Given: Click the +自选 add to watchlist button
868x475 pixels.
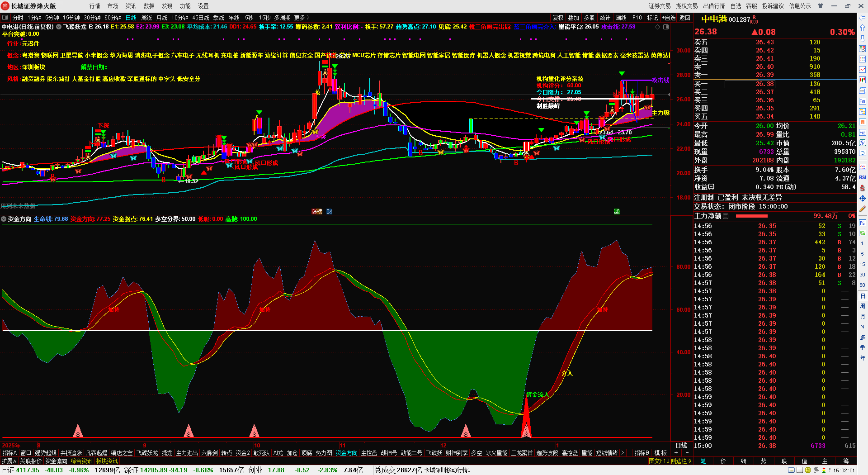Looking at the screenshot, I should tap(669, 18).
